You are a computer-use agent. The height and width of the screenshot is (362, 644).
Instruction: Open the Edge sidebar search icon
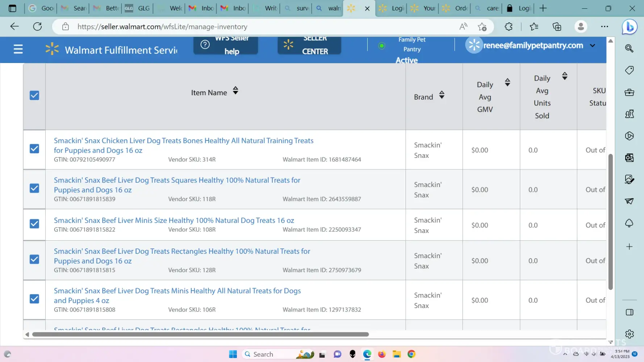click(629, 49)
